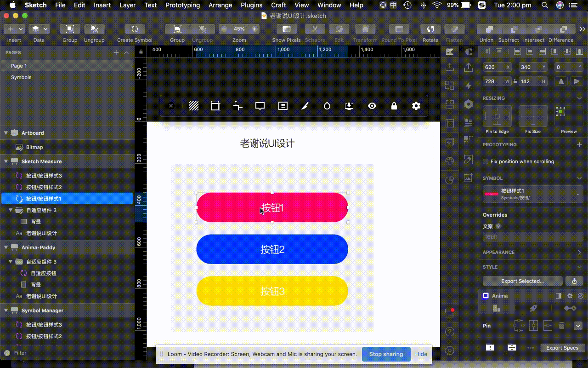Screen dimensions: 588x368
Task: Toggle the Fix Size resizing control
Action: 533,116
